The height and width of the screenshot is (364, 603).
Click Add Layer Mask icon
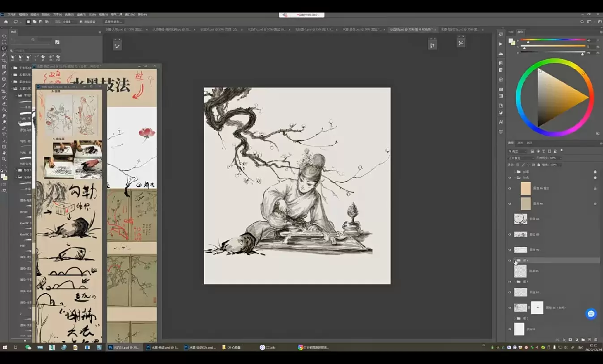click(570, 339)
